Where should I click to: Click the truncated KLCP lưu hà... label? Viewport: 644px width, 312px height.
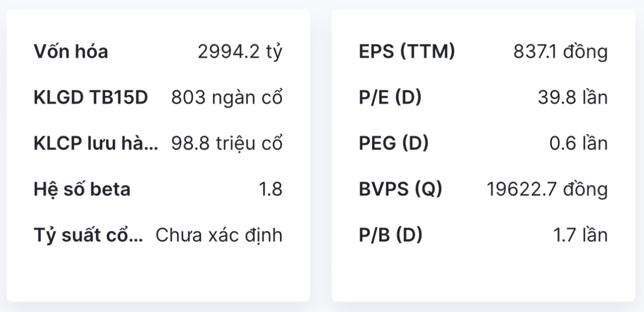(96, 144)
